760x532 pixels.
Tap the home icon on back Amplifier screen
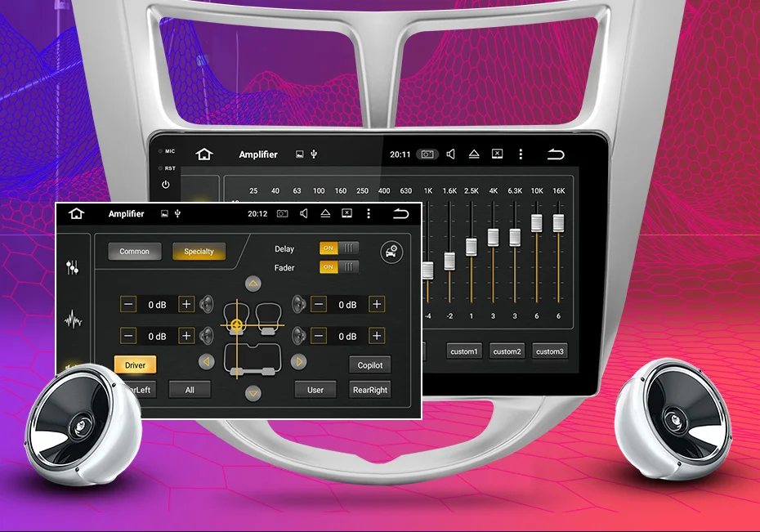click(x=204, y=154)
